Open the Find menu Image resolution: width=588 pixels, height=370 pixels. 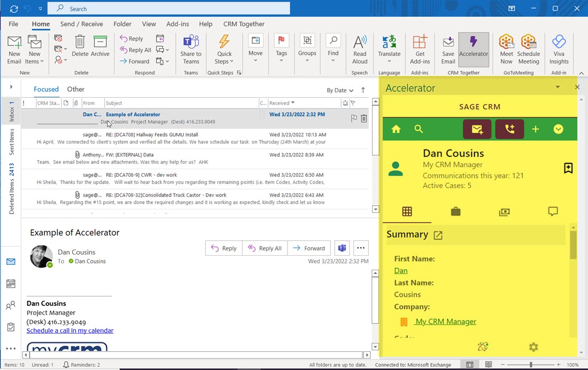coord(333,49)
